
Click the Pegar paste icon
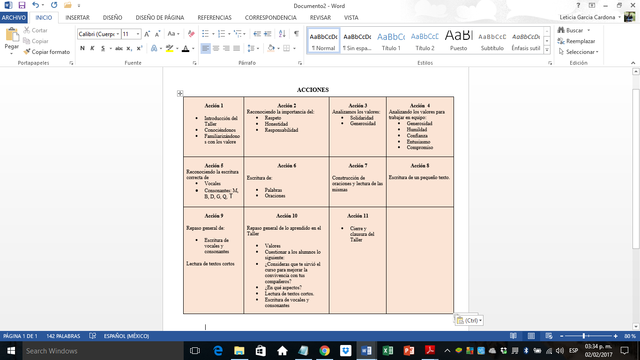click(11, 36)
